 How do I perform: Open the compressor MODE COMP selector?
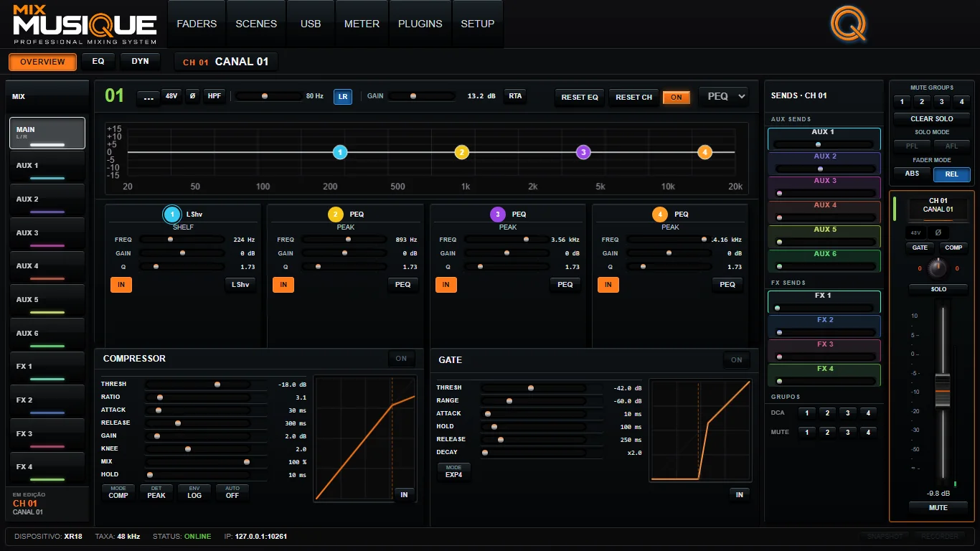118,492
